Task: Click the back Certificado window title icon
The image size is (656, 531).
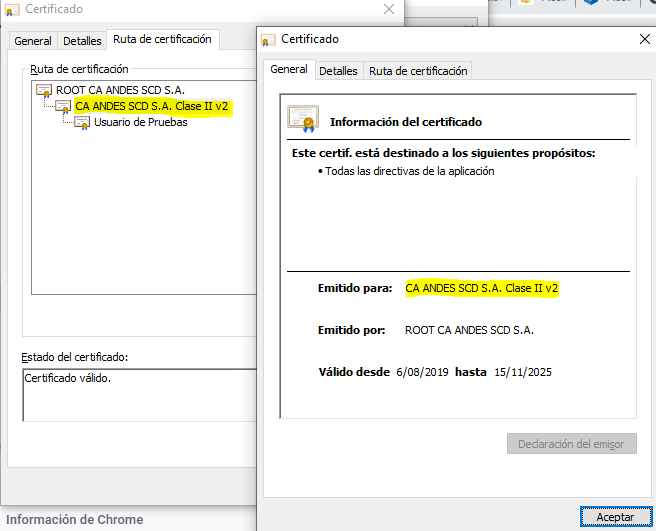Action: [12, 8]
